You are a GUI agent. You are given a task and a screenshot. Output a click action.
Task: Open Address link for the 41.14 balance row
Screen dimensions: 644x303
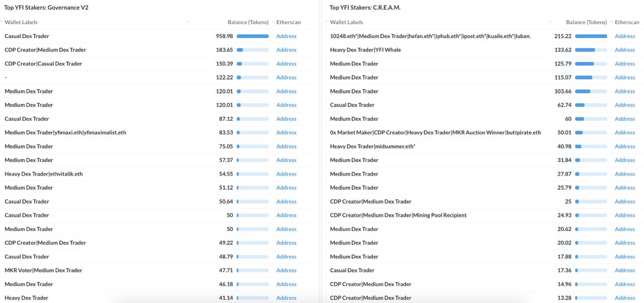tap(286, 298)
